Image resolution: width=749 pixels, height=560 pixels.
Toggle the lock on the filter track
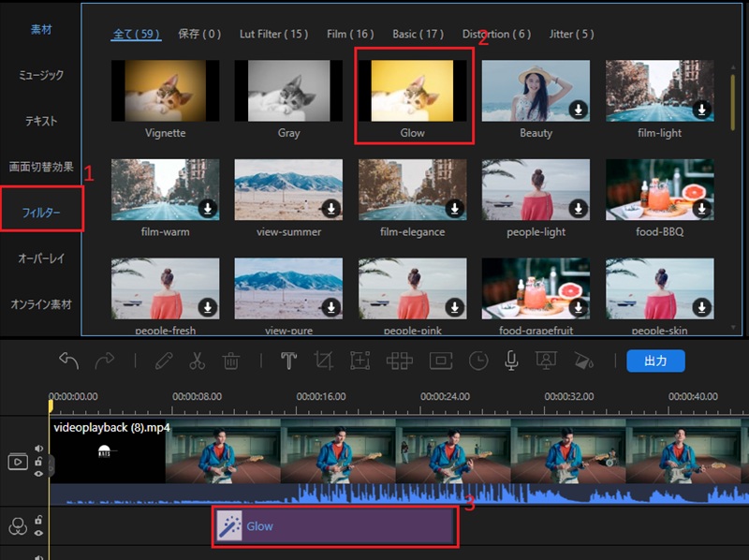pos(38,520)
